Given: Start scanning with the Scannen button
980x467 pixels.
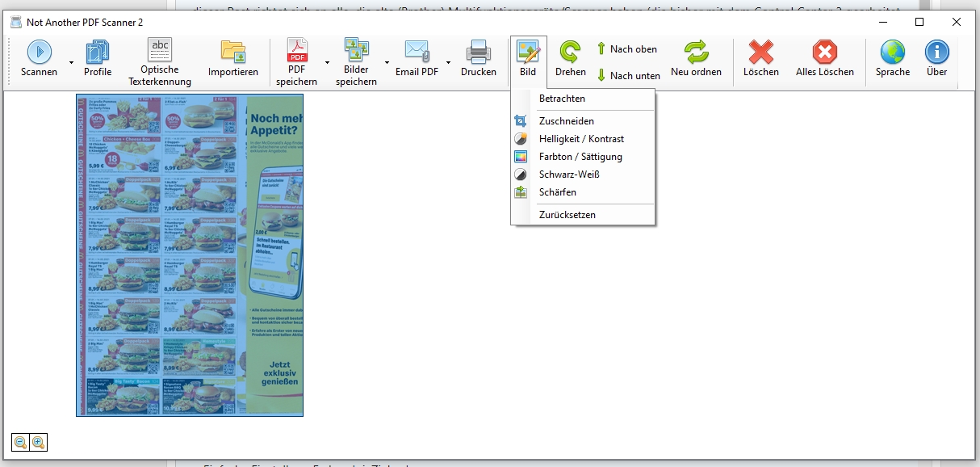Looking at the screenshot, I should pos(39,59).
